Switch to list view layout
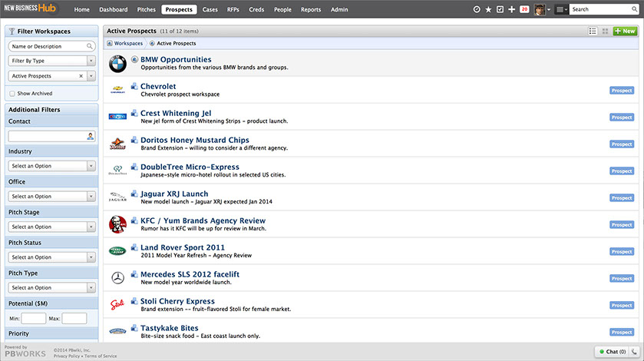 (x=593, y=31)
